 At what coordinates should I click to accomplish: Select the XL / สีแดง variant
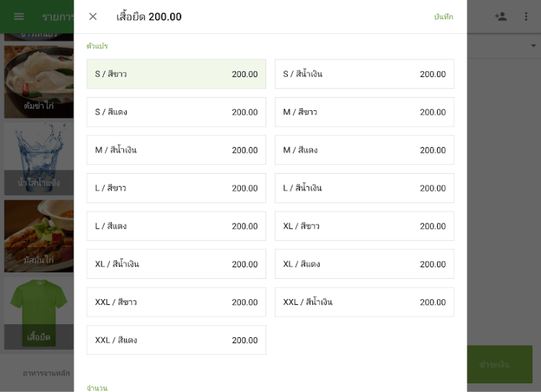[x=364, y=264]
